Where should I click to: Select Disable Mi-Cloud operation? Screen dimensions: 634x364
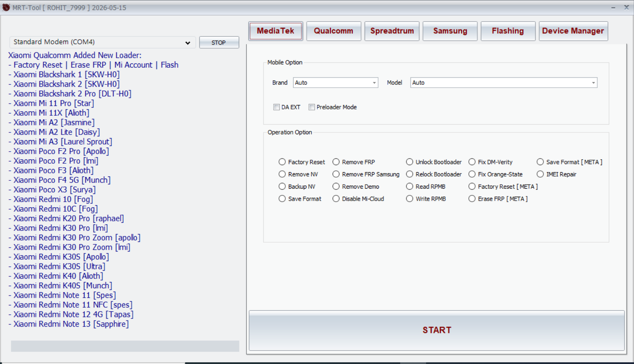336,198
